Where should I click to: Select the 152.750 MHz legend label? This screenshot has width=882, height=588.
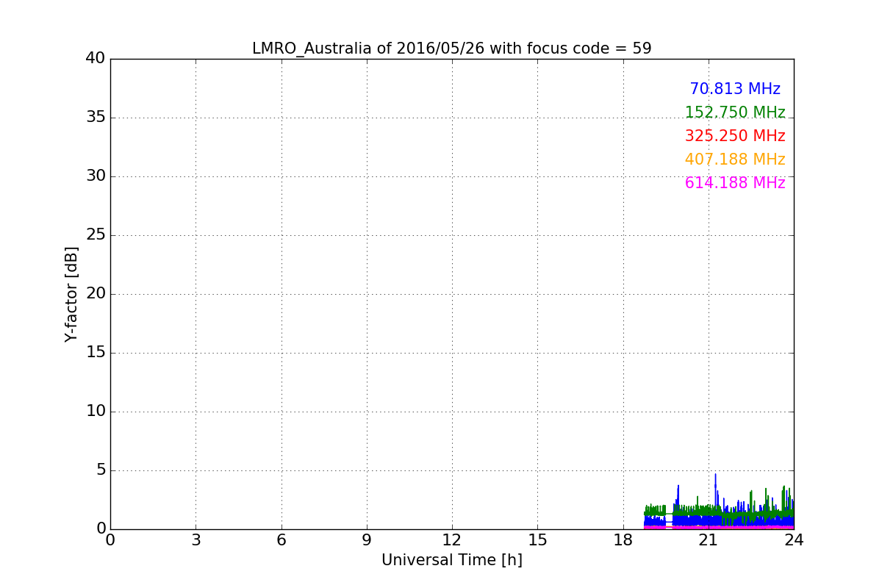(735, 112)
